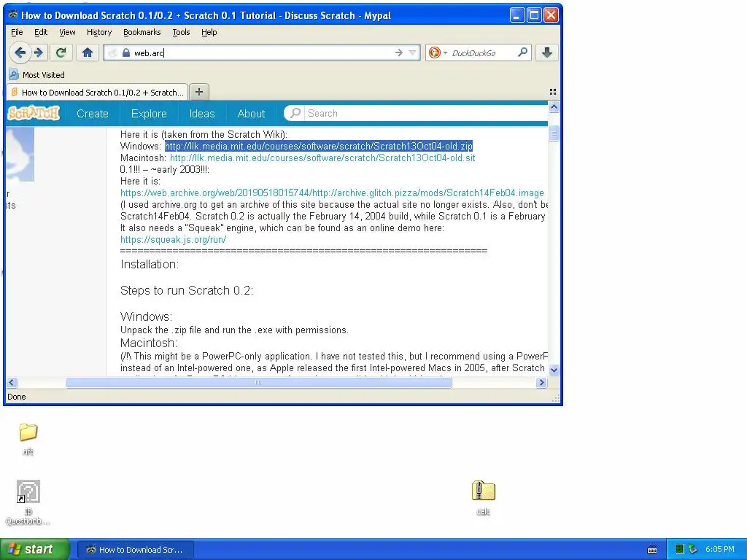This screenshot has width=747, height=560.
Task: Open the File menu
Action: point(17,32)
